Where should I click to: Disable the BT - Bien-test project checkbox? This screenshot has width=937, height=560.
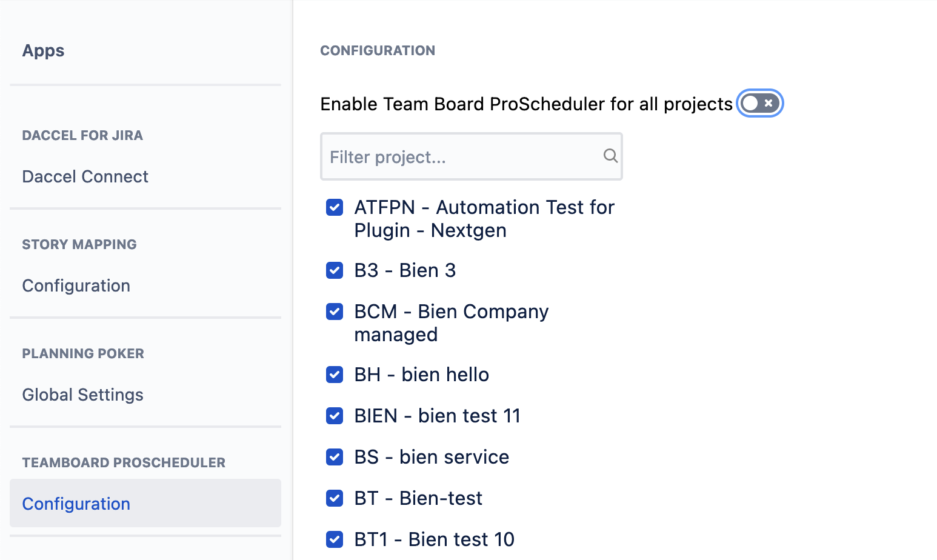[x=335, y=498]
